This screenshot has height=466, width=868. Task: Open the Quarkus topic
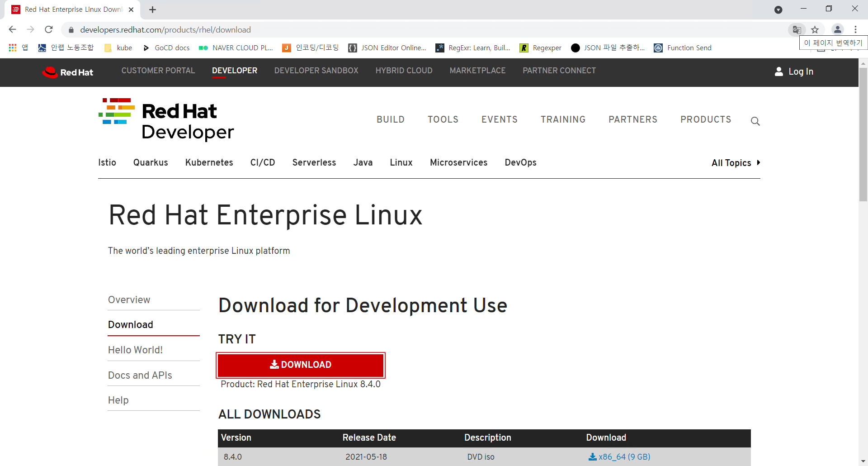[x=151, y=162]
